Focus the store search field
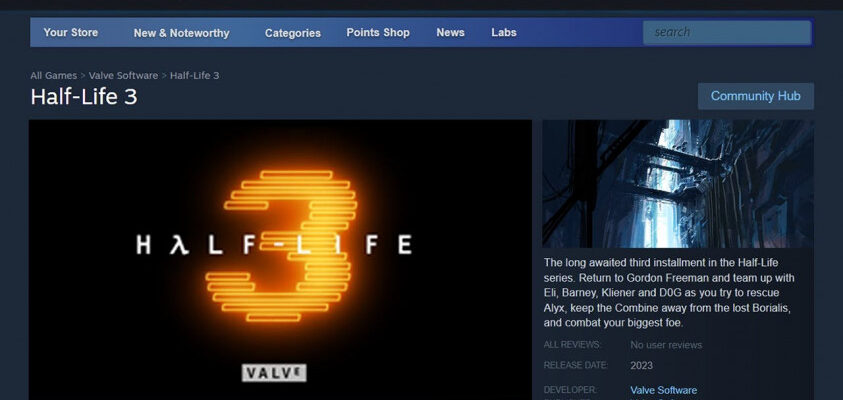Viewport: 843px width, 400px height. click(x=727, y=32)
